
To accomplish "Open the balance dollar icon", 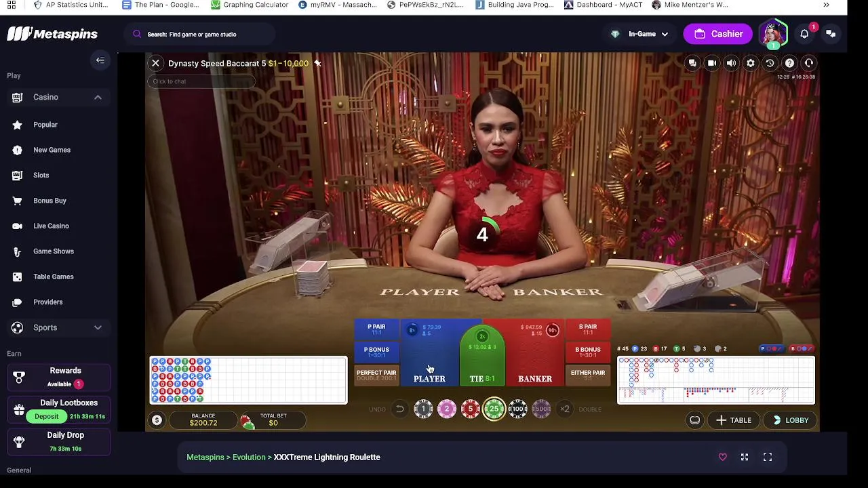I will [x=157, y=420].
